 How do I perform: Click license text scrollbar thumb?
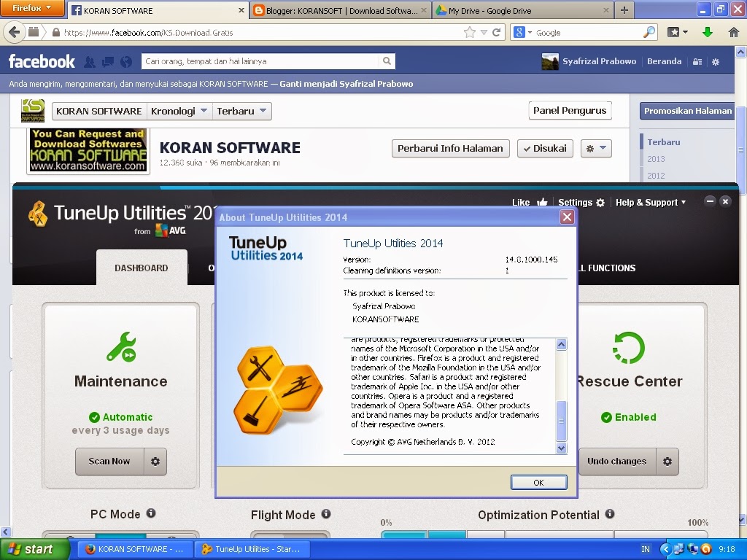pos(561,421)
